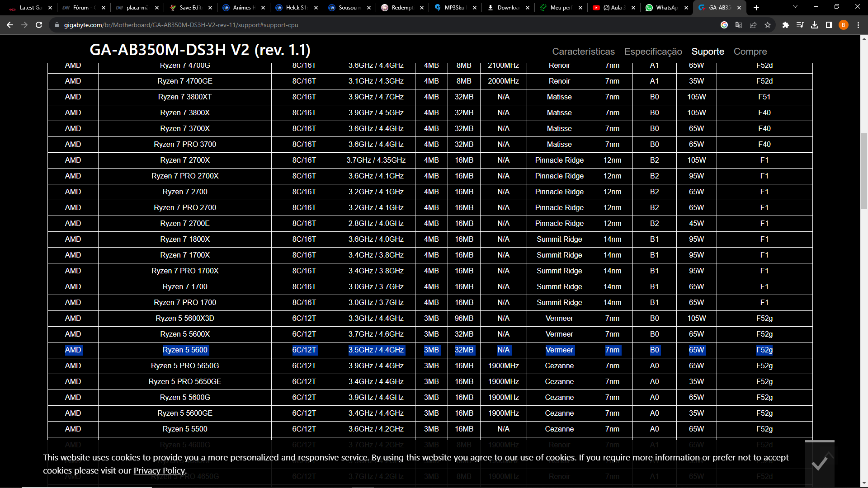Open browser Downloads icon

(815, 25)
